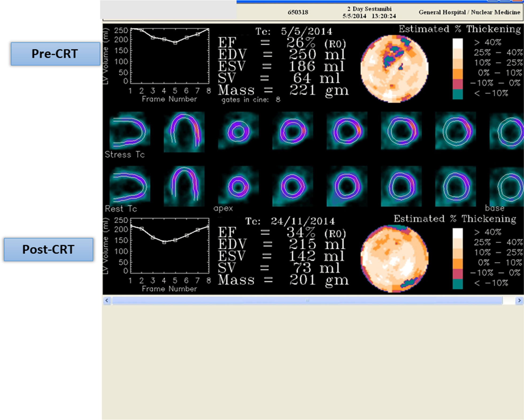The image size is (524, 420).
Task: Click the pre-CRT LV volume curve graph
Action: [170, 56]
